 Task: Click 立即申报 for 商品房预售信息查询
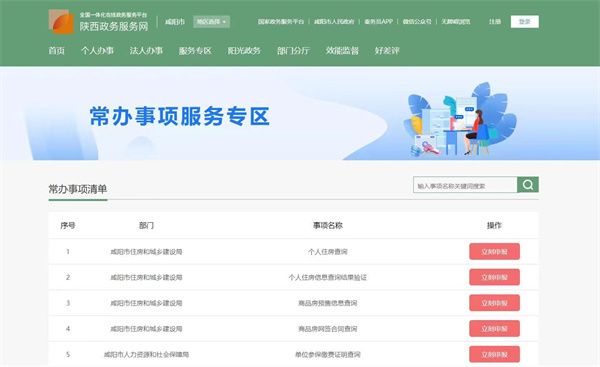(x=494, y=303)
